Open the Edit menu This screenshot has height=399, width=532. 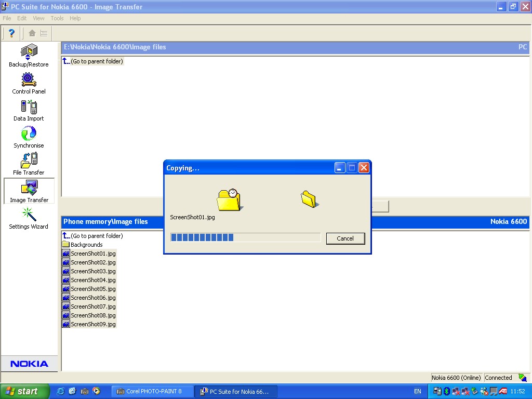22,18
